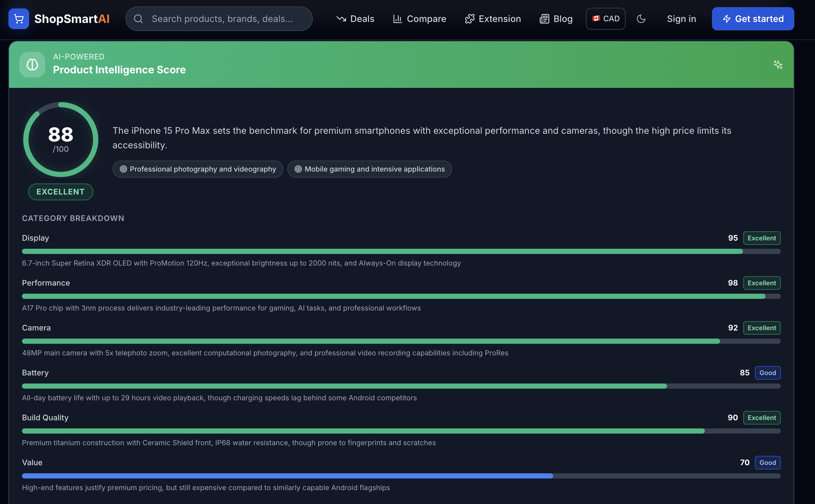Click the sparkles icon in the green header

click(x=778, y=64)
